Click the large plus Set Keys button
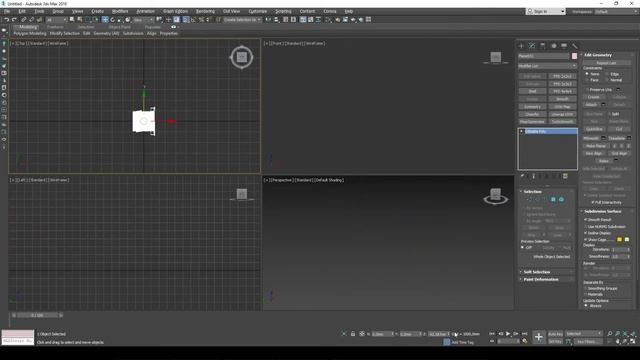This screenshot has width=640, height=360. (539, 337)
